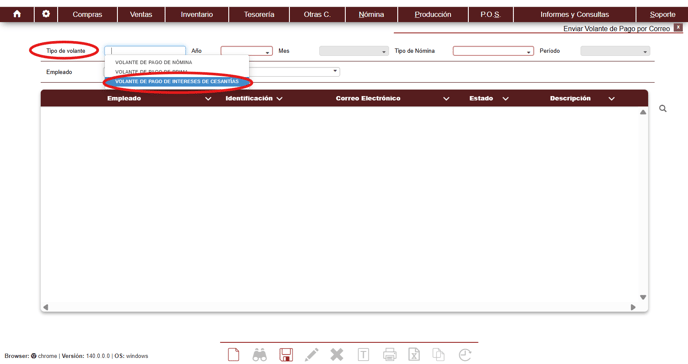The height and width of the screenshot is (364, 688).
Task: Click the New document icon in the bottom toolbar
Action: (x=233, y=354)
